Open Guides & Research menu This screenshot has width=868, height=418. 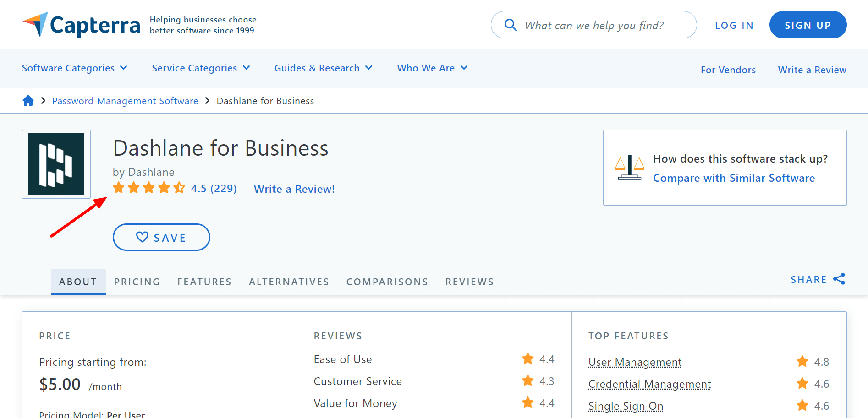click(324, 68)
